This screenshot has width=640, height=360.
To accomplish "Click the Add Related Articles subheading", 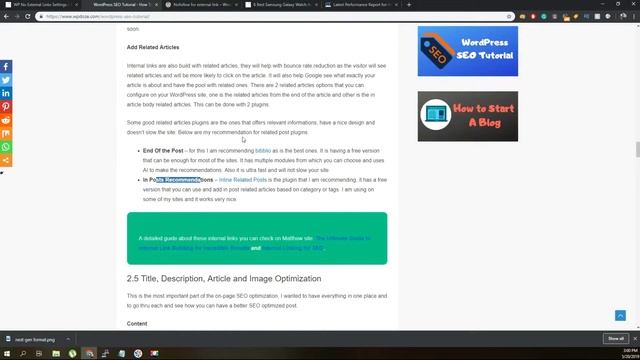I will tap(153, 47).
